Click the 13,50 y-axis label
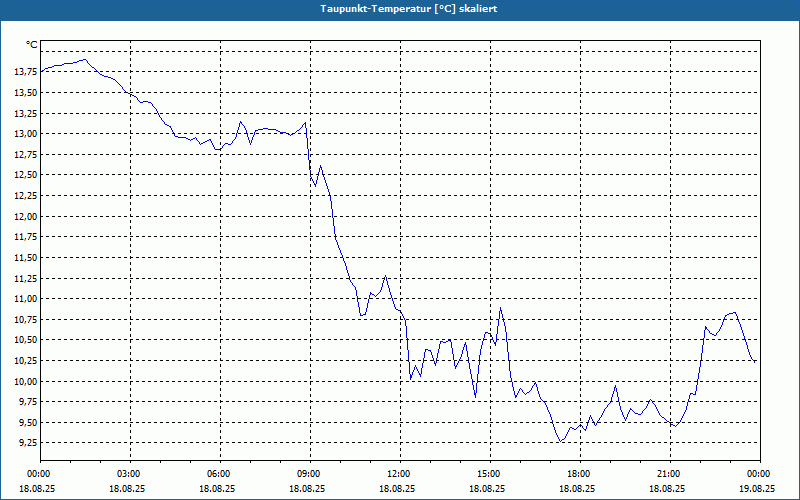Image resolution: width=800 pixels, height=500 pixels. (26, 93)
